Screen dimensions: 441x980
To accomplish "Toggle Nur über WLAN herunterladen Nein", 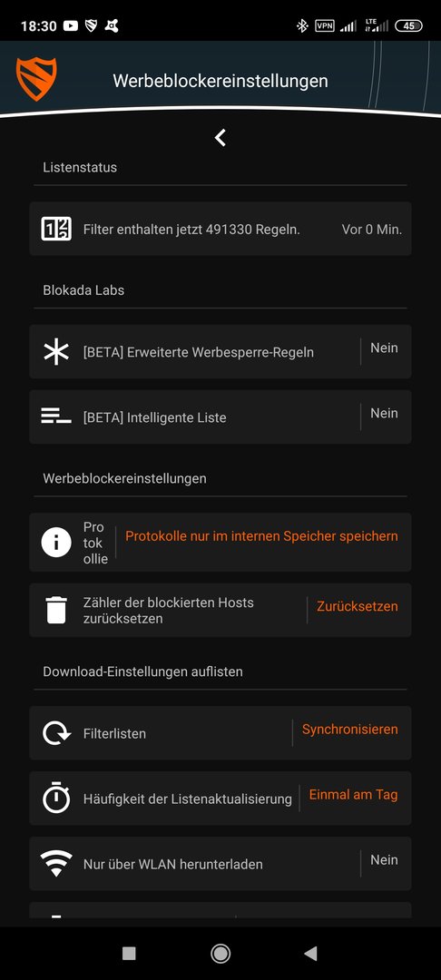I will pyautogui.click(x=384, y=860).
